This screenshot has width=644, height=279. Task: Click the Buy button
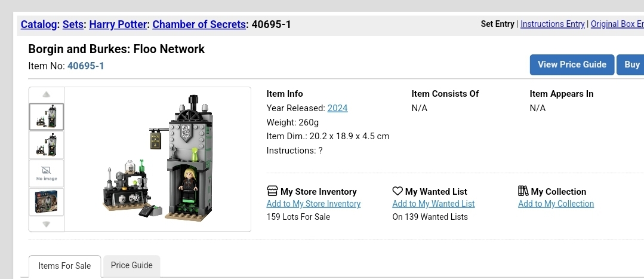tap(631, 65)
